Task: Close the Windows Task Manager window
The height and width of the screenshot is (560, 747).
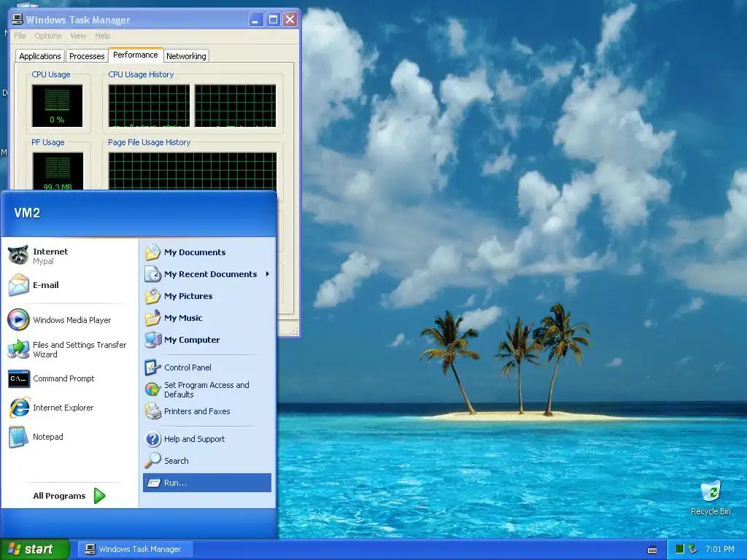Action: (290, 20)
